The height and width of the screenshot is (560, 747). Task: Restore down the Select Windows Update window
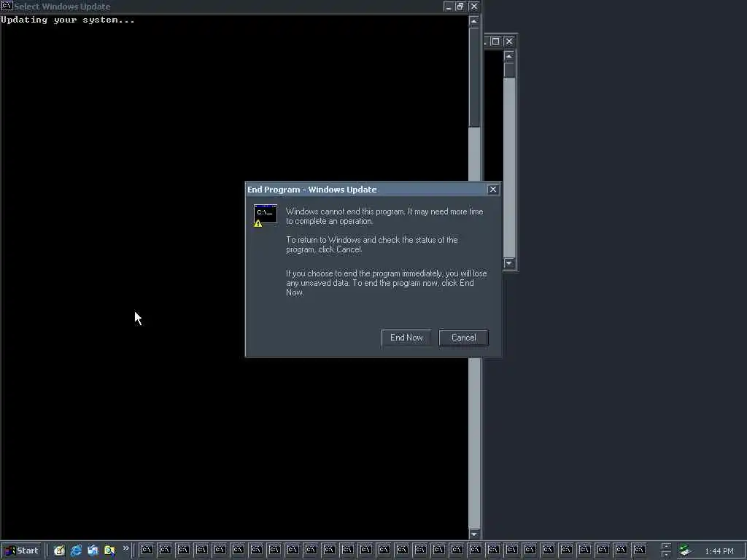click(460, 7)
